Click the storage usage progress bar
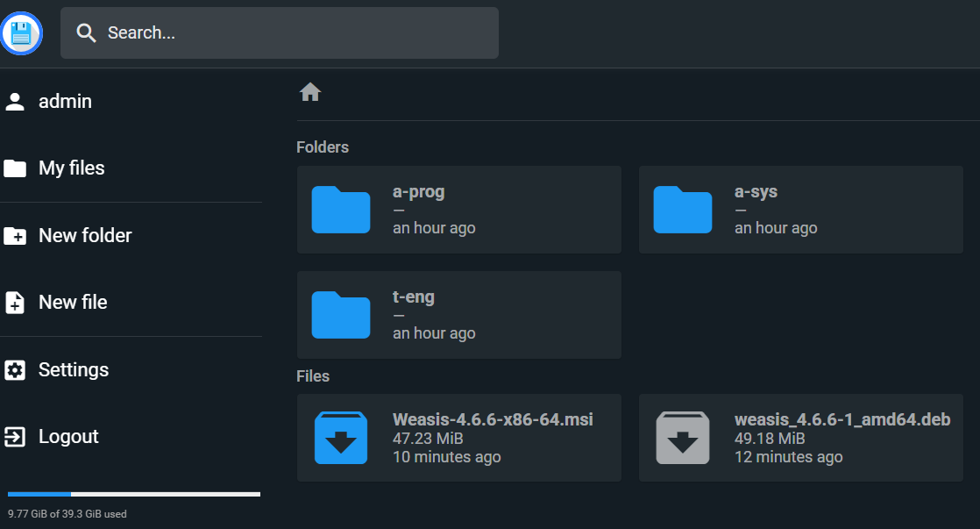Viewport: 980px width, 529px height. coord(134,495)
